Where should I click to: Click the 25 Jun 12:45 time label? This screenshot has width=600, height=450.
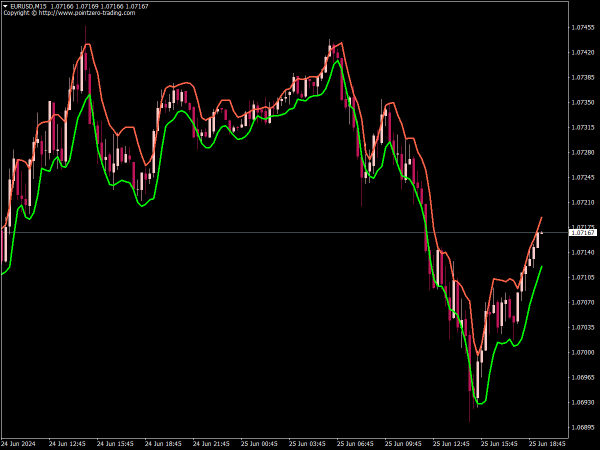451,444
